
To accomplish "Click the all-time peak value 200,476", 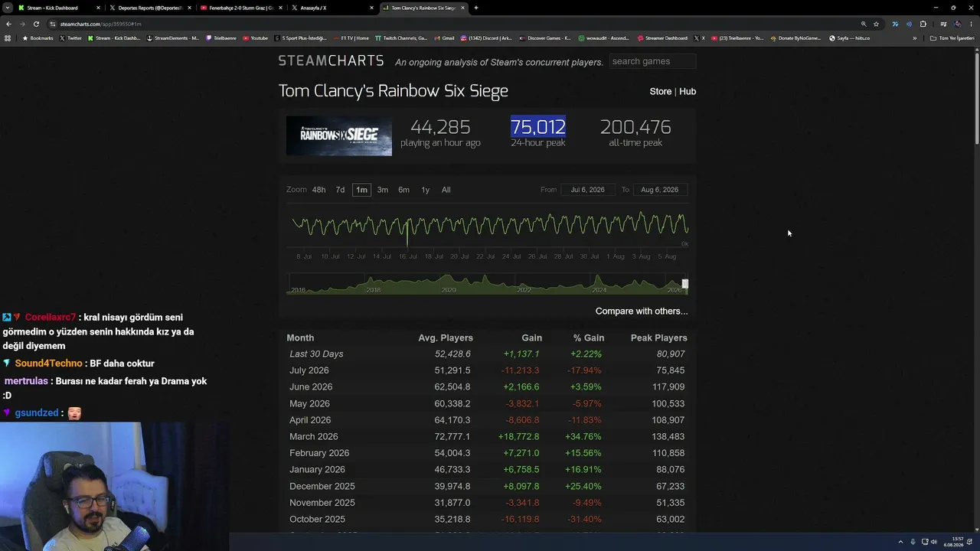I will 635,127.
